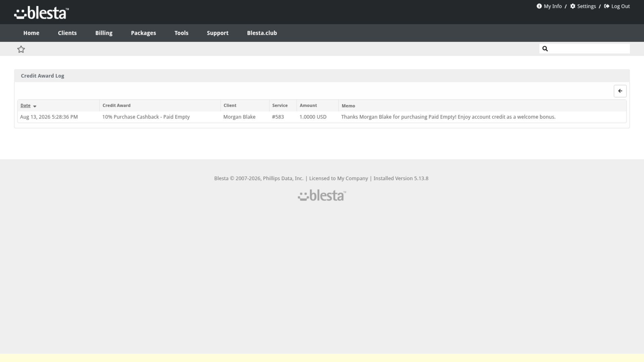Open the Clients menu

click(x=67, y=33)
